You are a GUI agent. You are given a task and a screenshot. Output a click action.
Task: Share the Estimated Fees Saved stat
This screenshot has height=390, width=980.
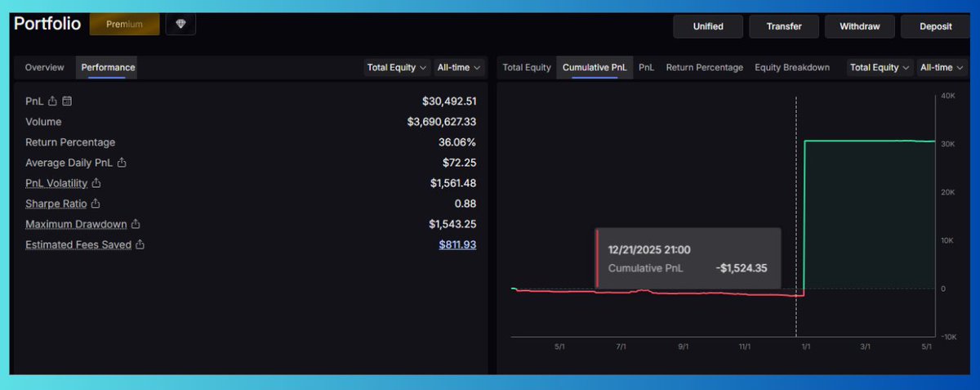point(140,244)
